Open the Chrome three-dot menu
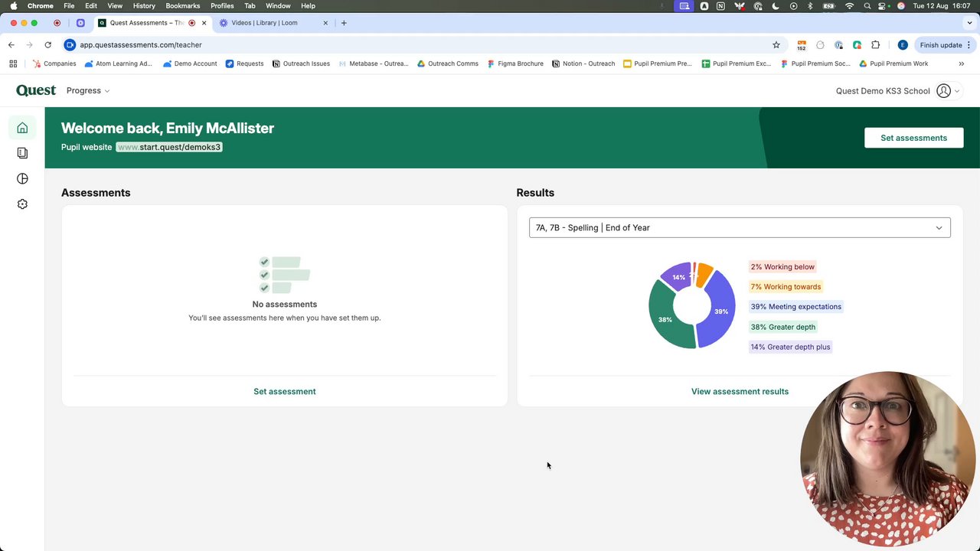Viewport: 980px width, 551px height. pyautogui.click(x=969, y=45)
